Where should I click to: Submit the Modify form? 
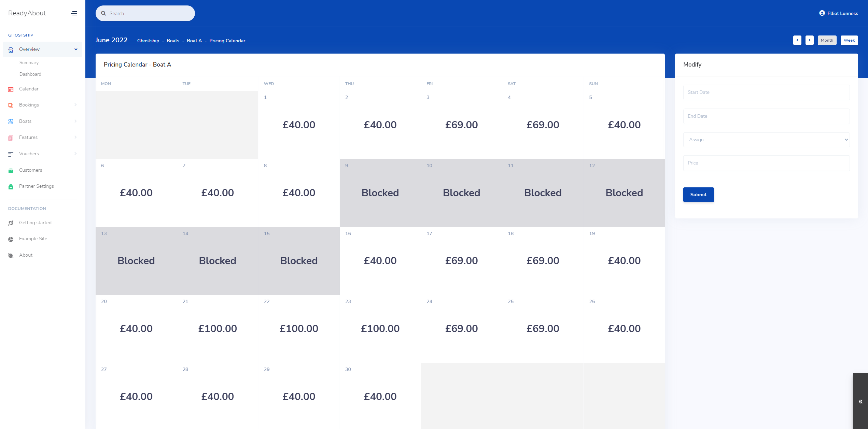[699, 195]
